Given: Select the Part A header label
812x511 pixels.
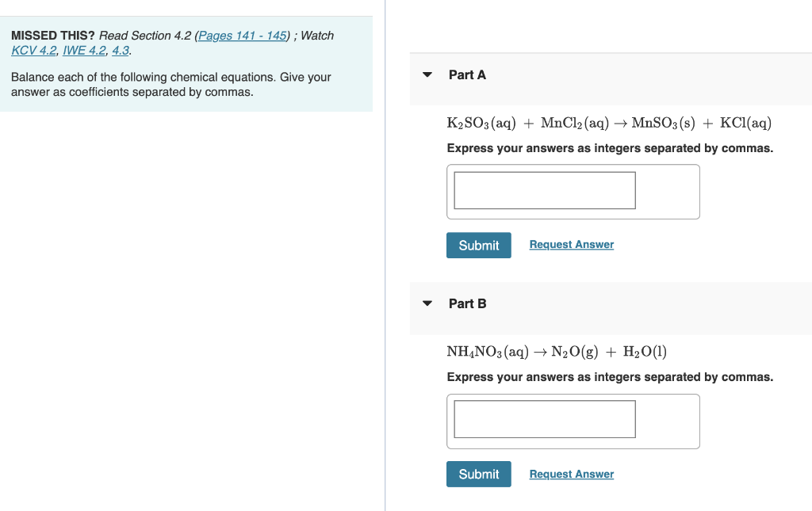Looking at the screenshot, I should pos(467,74).
